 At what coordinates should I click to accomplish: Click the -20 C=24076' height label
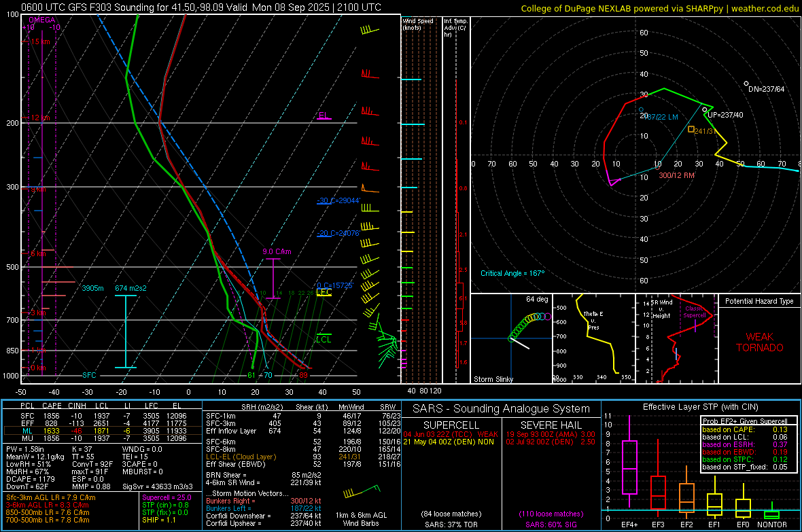(338, 233)
